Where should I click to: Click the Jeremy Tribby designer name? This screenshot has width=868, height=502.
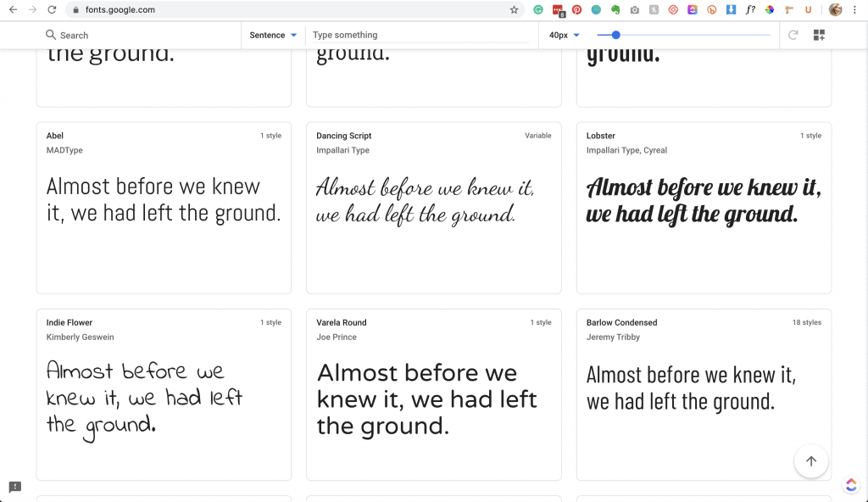(614, 337)
